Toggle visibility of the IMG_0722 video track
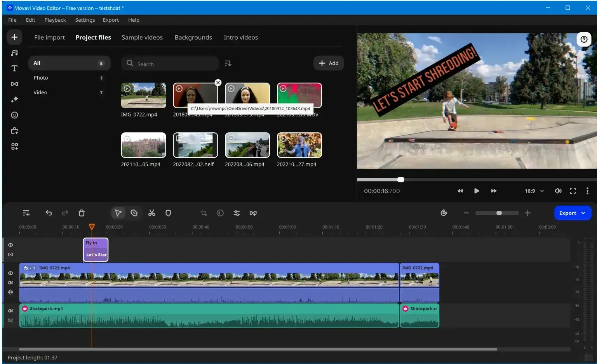597x364 pixels. (10, 273)
